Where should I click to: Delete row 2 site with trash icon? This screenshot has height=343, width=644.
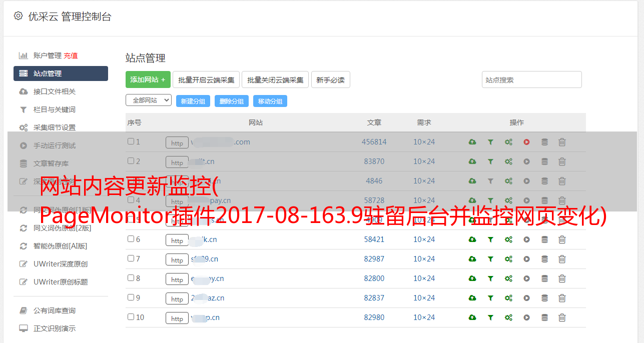[x=562, y=161]
